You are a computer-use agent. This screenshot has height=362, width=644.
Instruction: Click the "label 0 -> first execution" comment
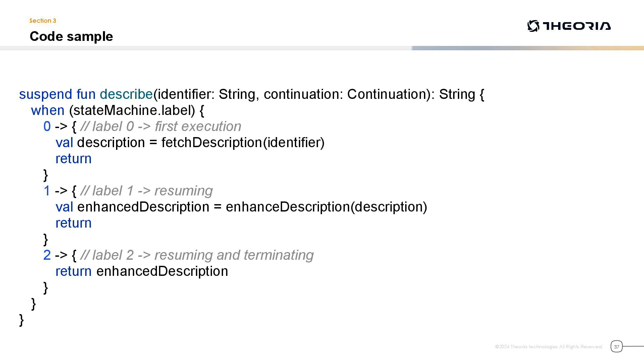(x=161, y=126)
